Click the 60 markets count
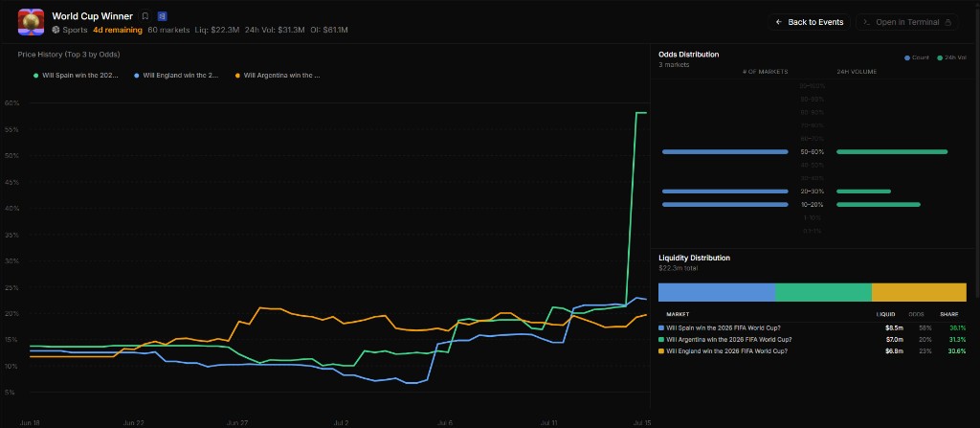The image size is (980, 428). coord(168,30)
